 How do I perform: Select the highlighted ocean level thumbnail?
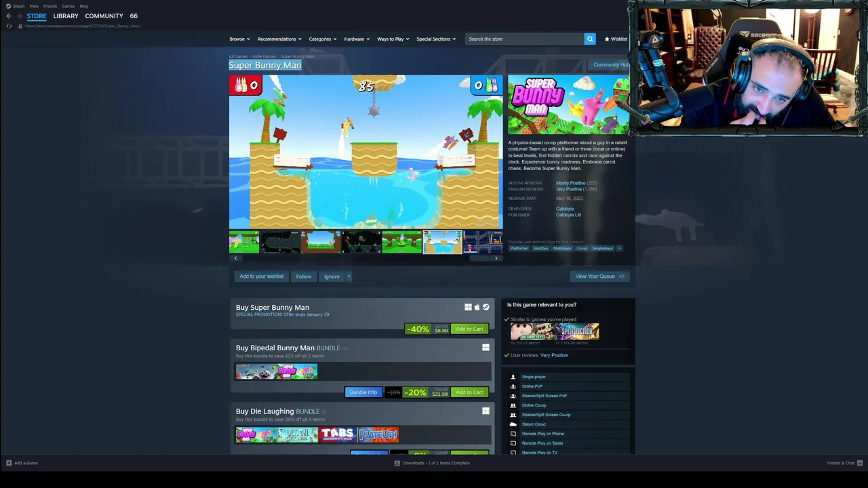442,242
